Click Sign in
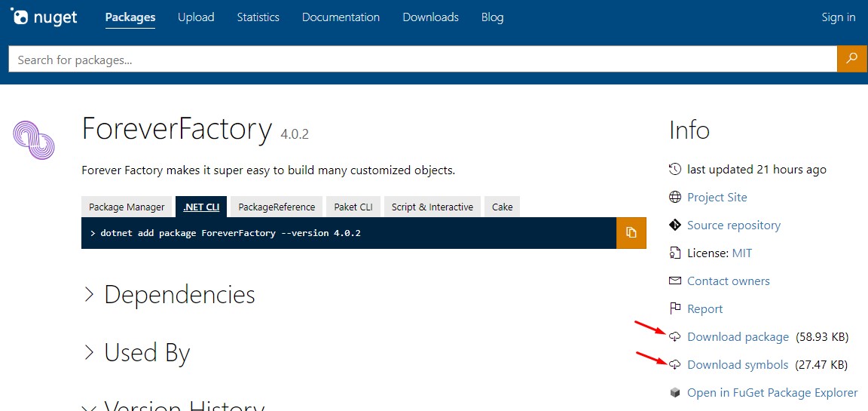This screenshot has height=411, width=868. (839, 17)
